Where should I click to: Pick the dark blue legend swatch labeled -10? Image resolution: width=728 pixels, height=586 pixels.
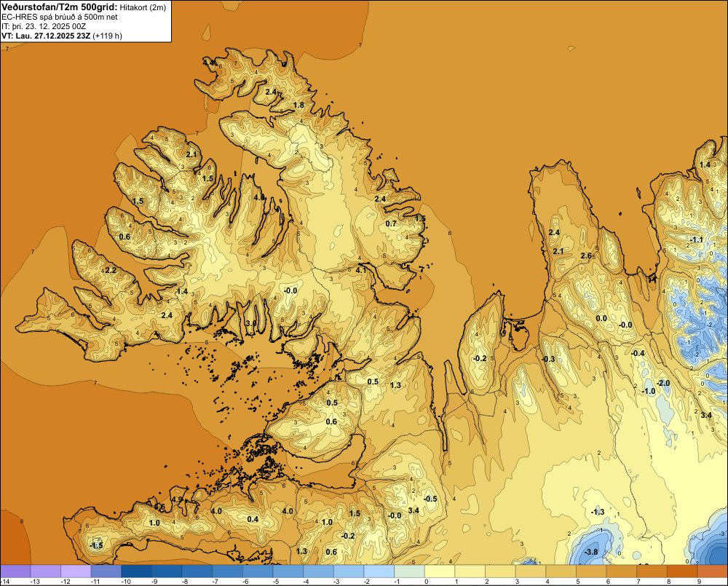[x=137, y=571]
